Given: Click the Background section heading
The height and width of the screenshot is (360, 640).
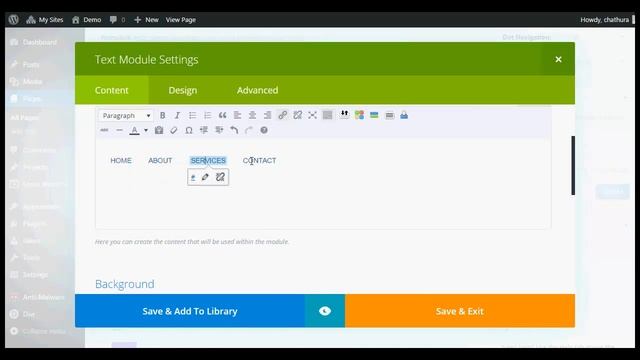Looking at the screenshot, I should [x=124, y=284].
